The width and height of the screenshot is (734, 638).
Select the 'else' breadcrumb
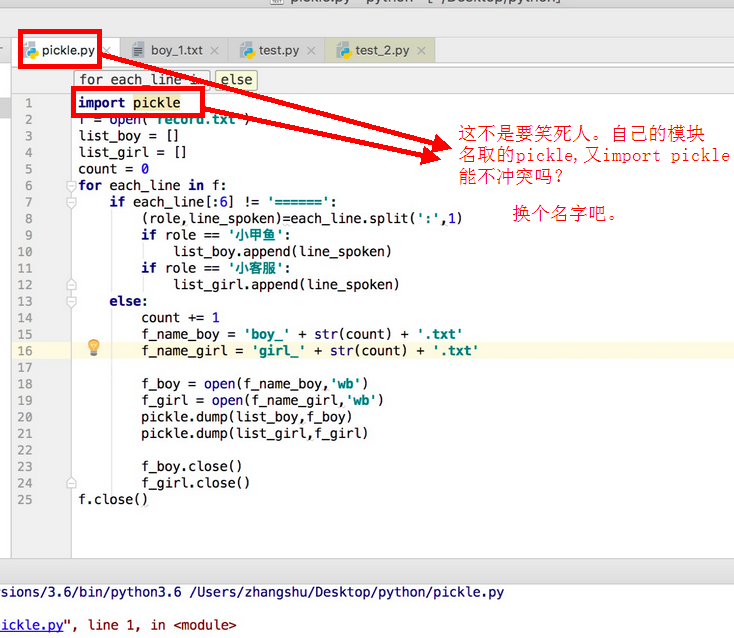[236, 79]
